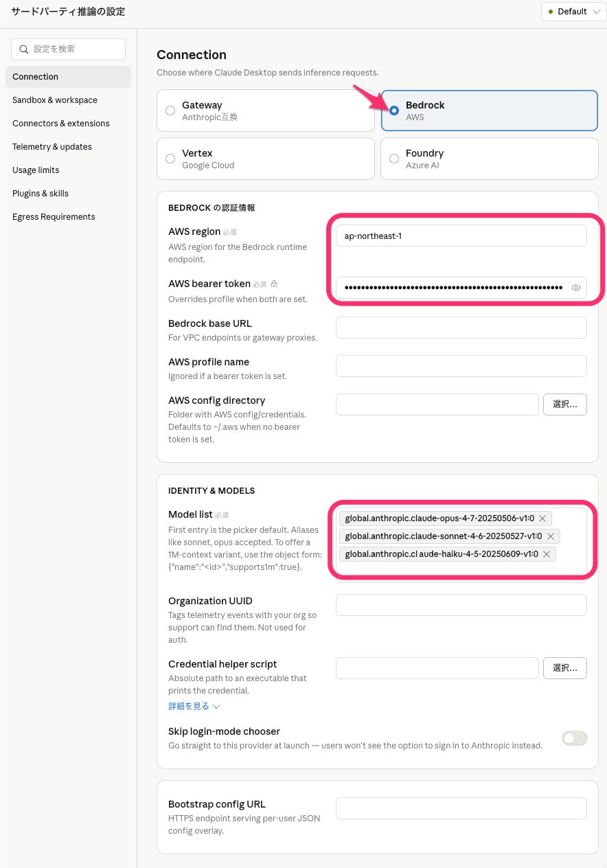This screenshot has height=868, width=607.
Task: Click the search magnifier icon in sidebar
Action: (24, 49)
